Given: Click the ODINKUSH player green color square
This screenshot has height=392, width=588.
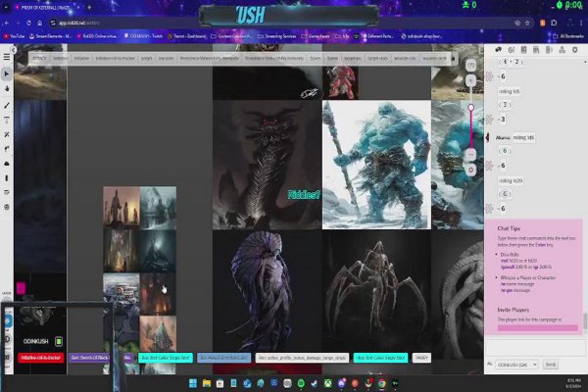Looking at the screenshot, I should pos(59,341).
